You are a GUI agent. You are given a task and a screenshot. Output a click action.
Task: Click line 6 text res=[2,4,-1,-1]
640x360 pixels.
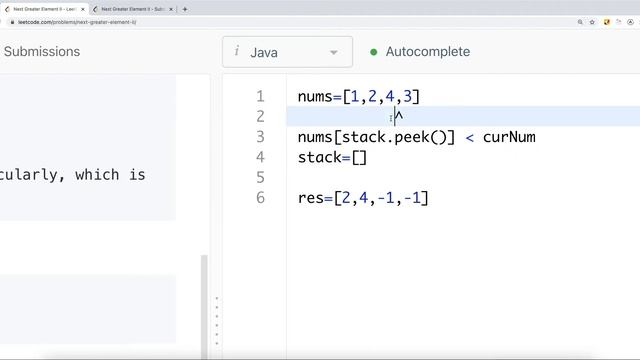(x=363, y=198)
